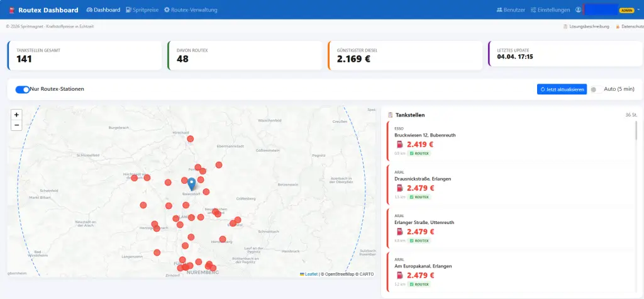
Task: Click the Tankstellen list header icon
Action: click(390, 115)
